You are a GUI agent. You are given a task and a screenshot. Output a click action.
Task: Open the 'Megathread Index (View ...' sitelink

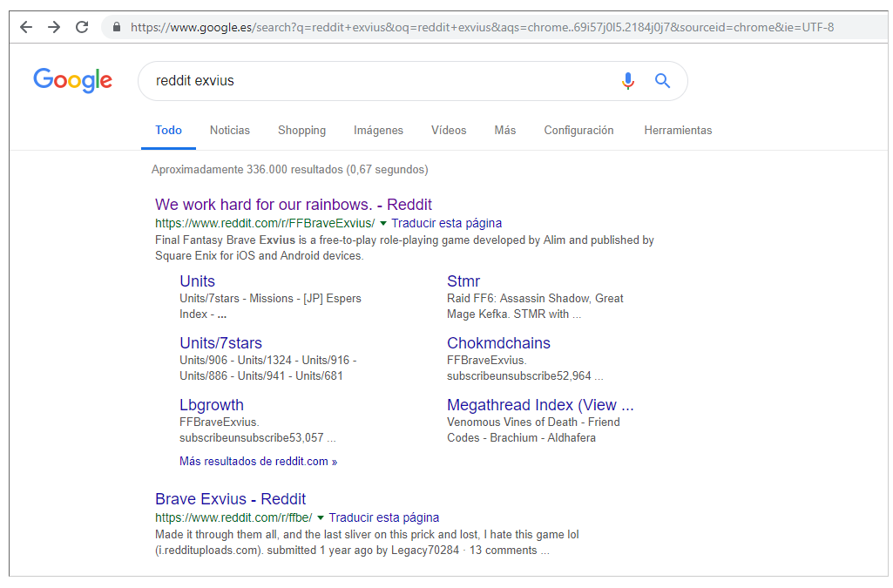540,405
